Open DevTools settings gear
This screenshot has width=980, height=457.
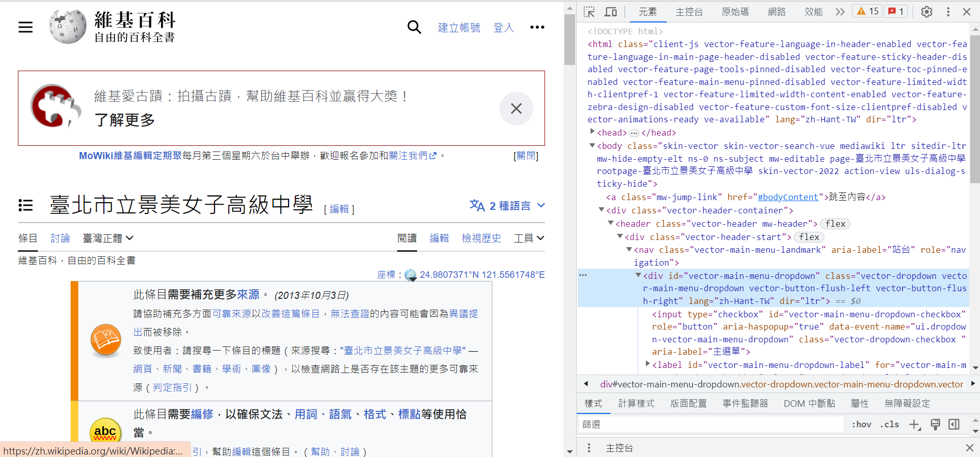coord(927,12)
